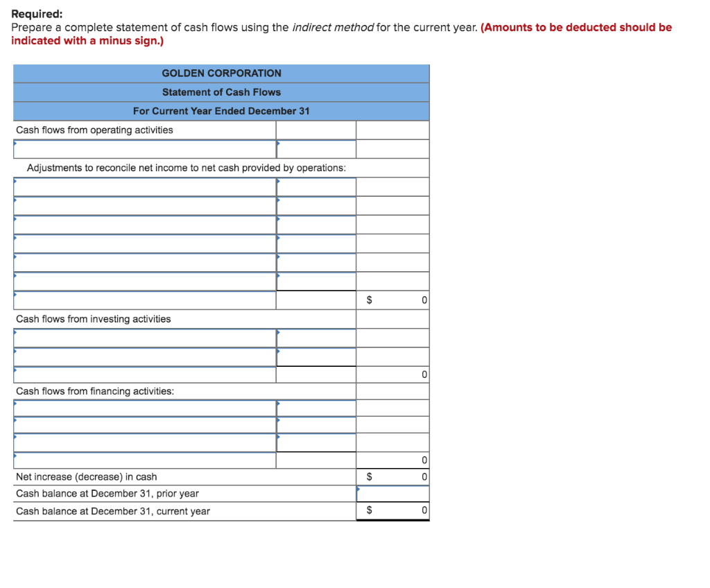Click the amount field on the net income row
This screenshot has width=710, height=588.
click(315, 148)
